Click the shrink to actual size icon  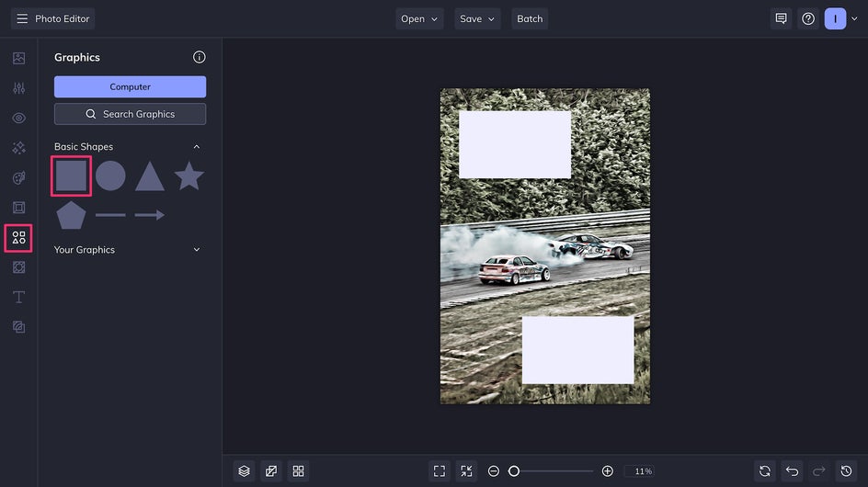[x=467, y=471]
